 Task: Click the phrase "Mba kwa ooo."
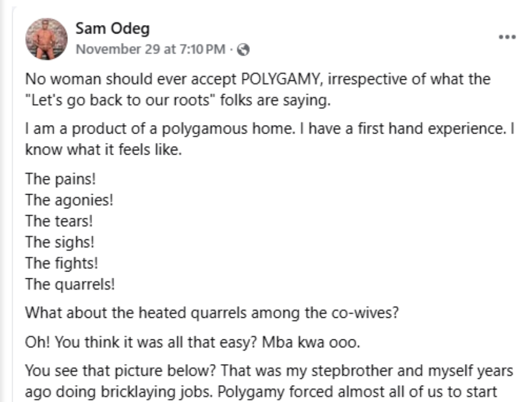point(311,342)
